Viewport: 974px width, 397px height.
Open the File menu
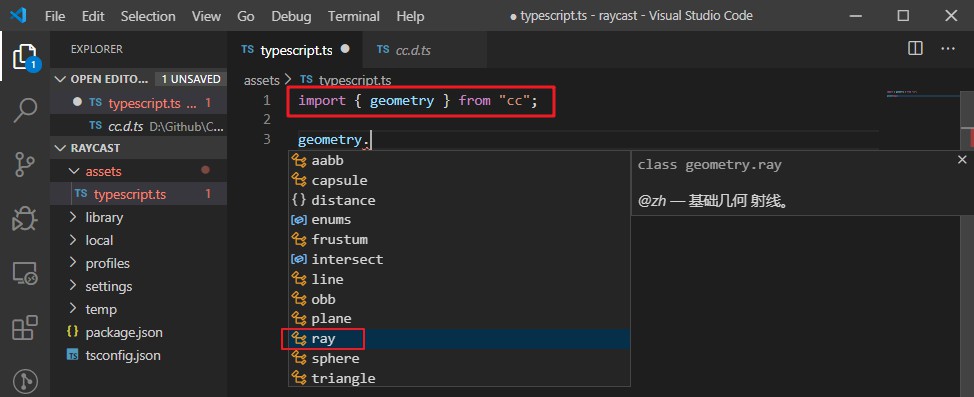tap(55, 16)
